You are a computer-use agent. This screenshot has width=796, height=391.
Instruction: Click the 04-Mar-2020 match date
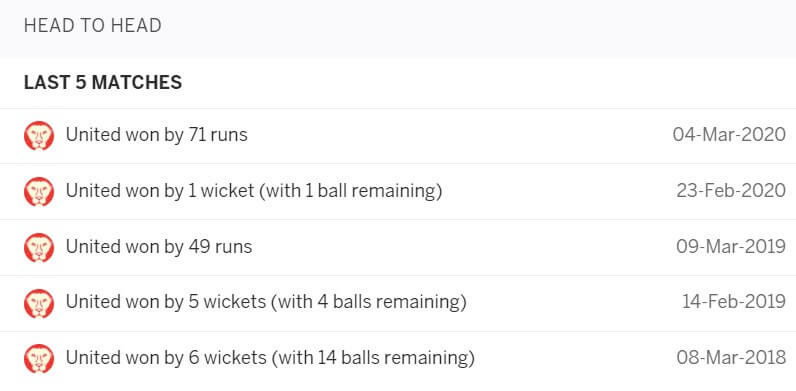[x=729, y=135]
